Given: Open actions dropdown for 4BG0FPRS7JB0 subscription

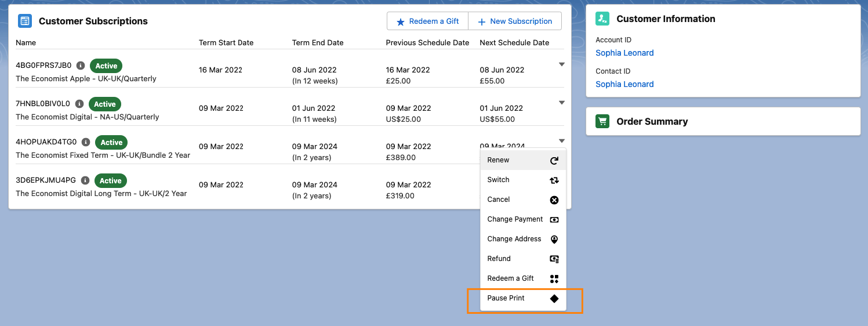Looking at the screenshot, I should click(x=561, y=64).
